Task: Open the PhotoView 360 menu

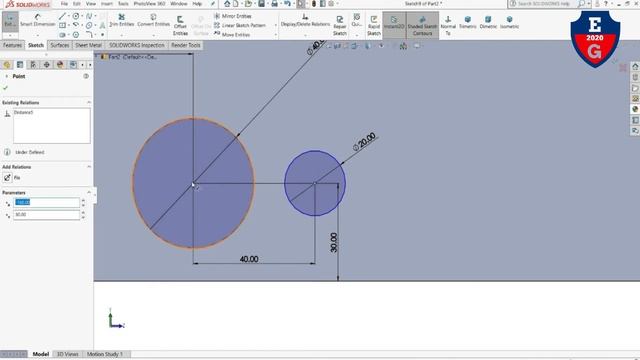Action: point(149,4)
